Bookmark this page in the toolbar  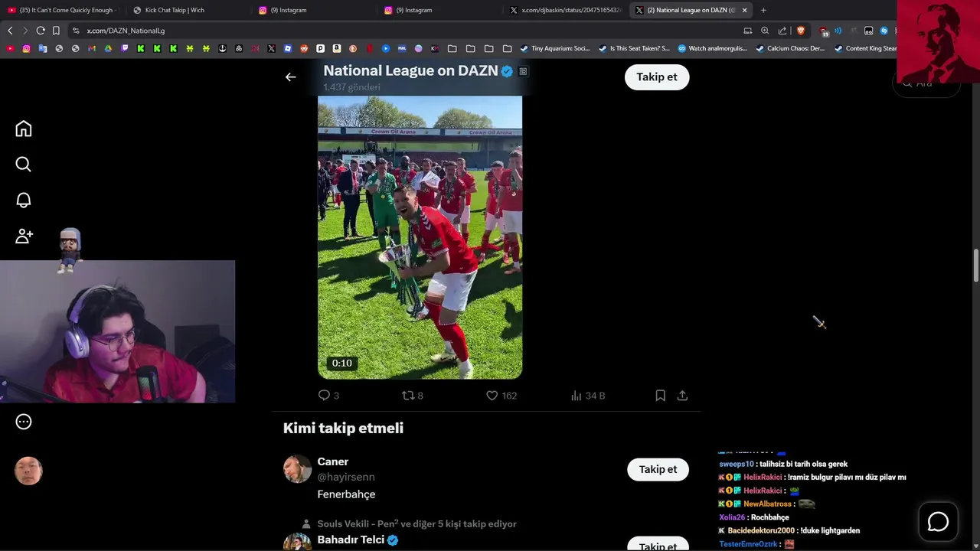click(56, 31)
